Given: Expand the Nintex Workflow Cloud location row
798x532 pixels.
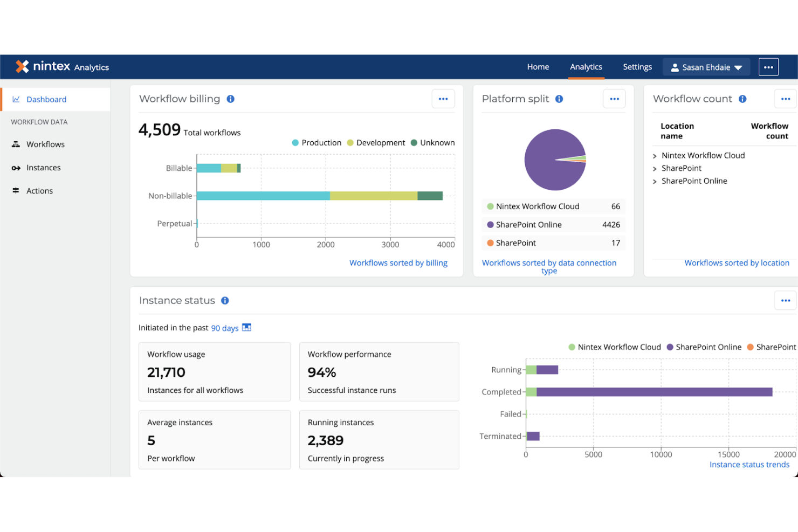Looking at the screenshot, I should pyautogui.click(x=655, y=156).
